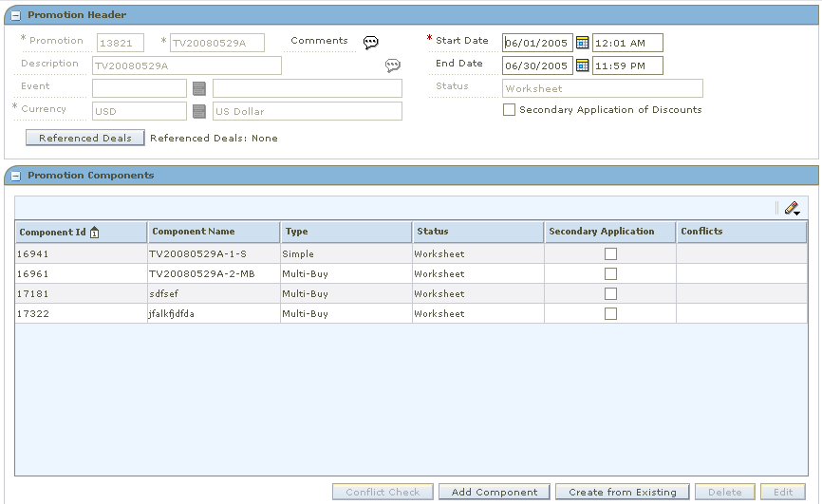The image size is (822, 504).
Task: Check Secondary Application for component 16961
Action: [610, 273]
